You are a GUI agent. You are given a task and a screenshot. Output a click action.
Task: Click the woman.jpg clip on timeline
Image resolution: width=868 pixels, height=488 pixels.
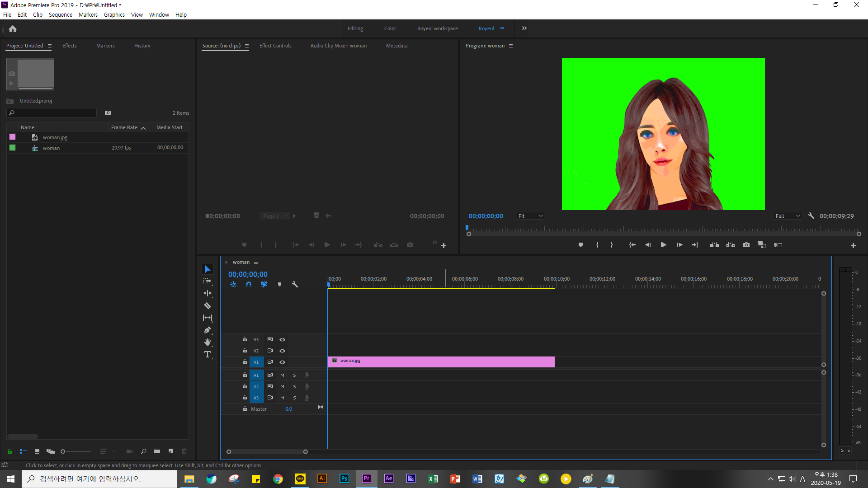click(441, 361)
